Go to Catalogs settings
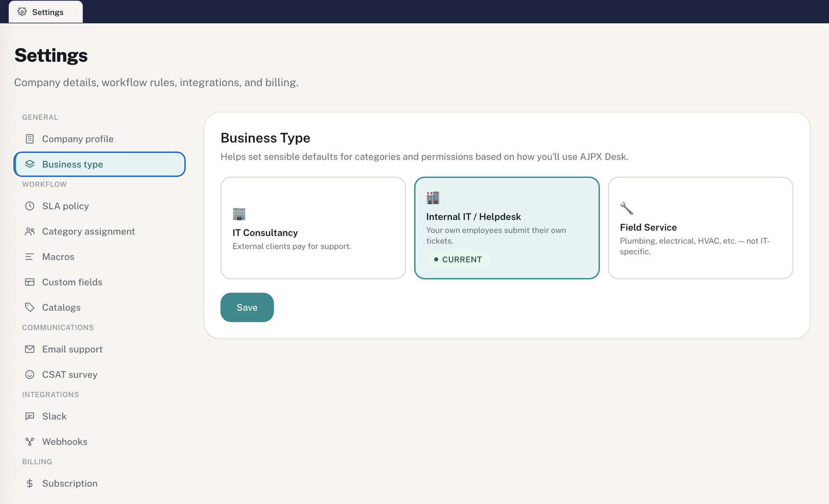The height and width of the screenshot is (504, 829). coord(99,308)
